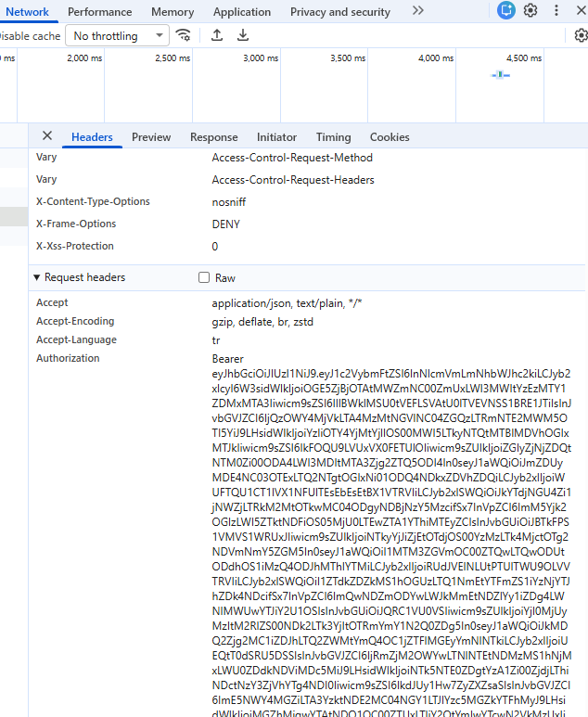Switch to the Timing tab
Screen dimensions: 588x717
[x=333, y=137]
